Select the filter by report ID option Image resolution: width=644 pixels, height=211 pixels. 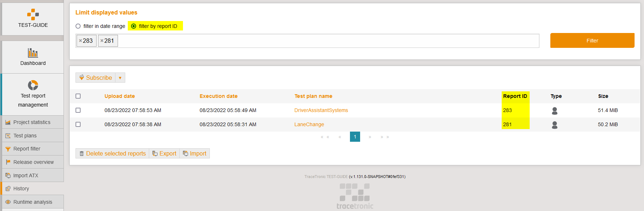134,26
